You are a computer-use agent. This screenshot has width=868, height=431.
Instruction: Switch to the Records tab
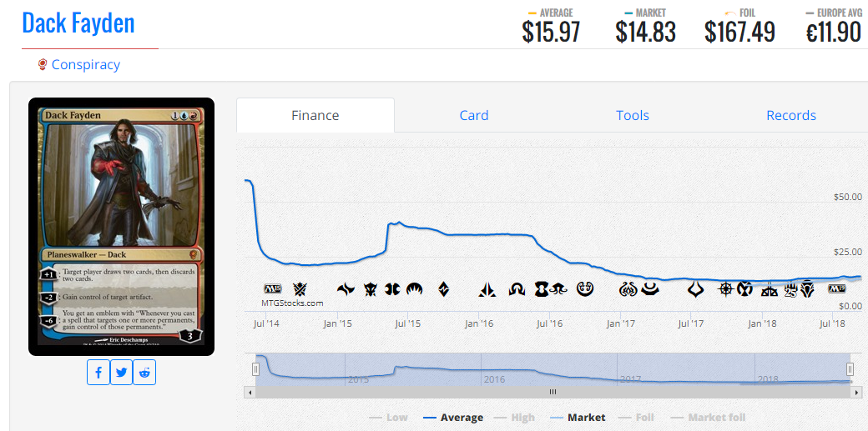click(x=791, y=115)
